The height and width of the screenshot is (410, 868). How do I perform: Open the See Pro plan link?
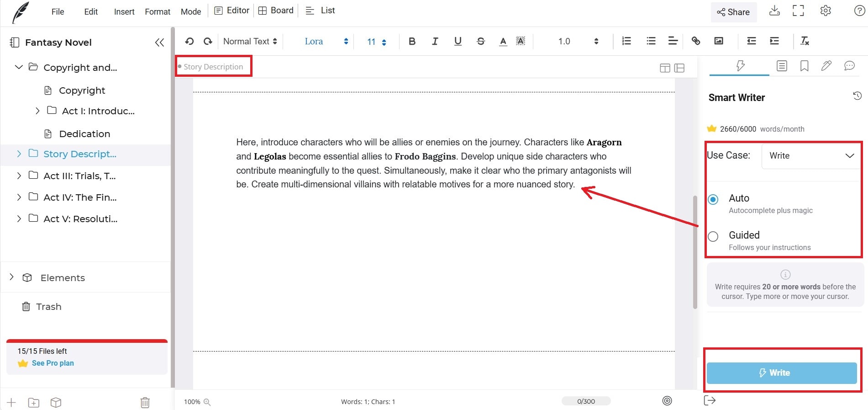click(53, 363)
